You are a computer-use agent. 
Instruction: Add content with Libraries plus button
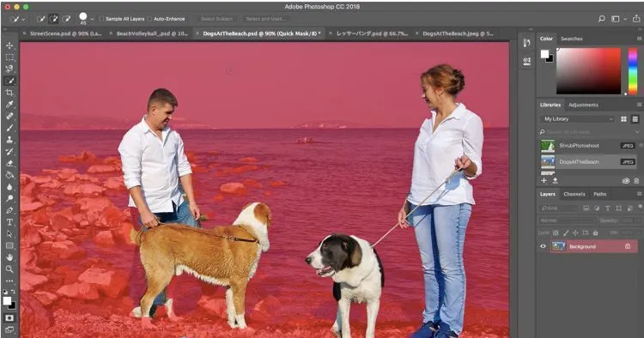[544, 180]
